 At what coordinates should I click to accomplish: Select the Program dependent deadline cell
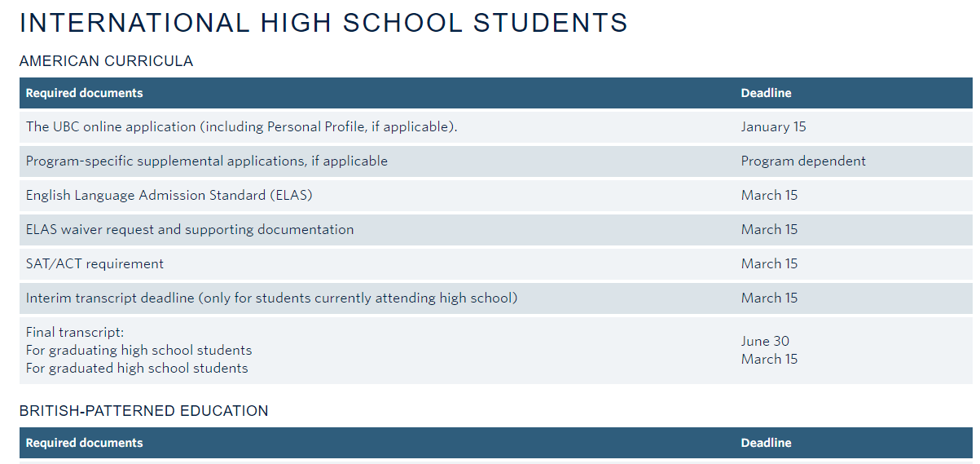tap(803, 161)
